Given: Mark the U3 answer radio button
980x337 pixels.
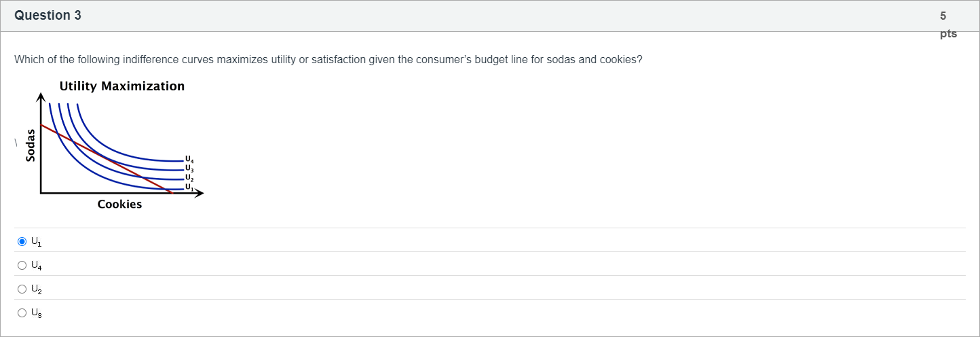Looking at the screenshot, I should [22, 313].
